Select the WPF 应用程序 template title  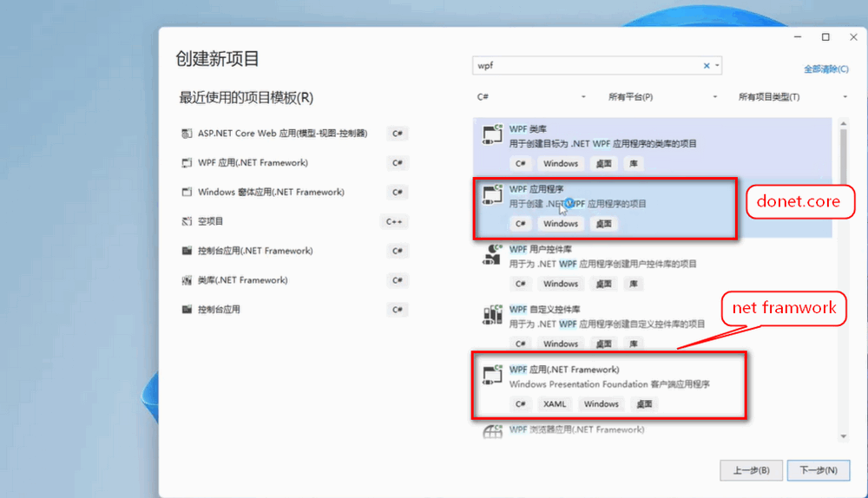[536, 189]
